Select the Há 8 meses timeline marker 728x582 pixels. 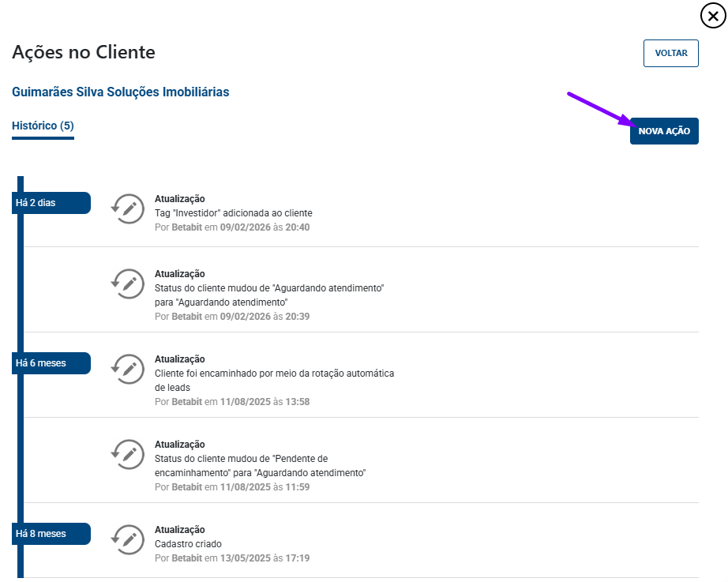[52, 534]
